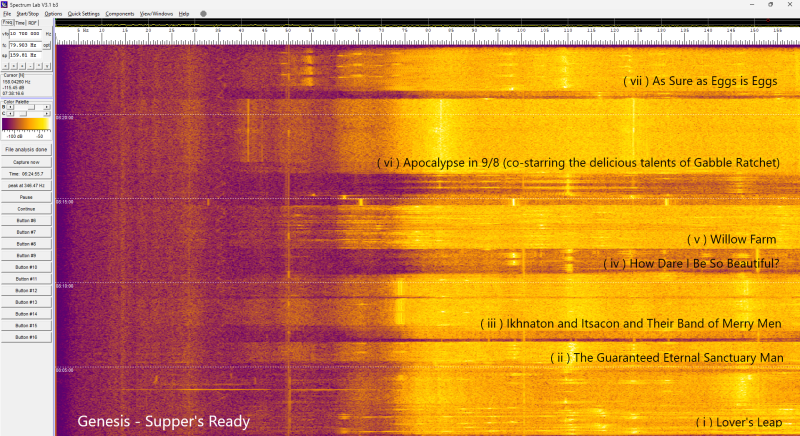
Task: Click Button #15
Action: [x=26, y=325]
